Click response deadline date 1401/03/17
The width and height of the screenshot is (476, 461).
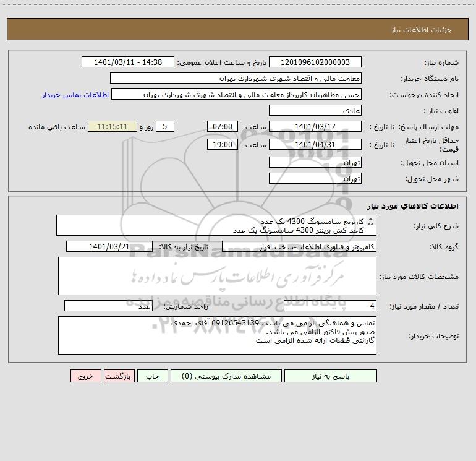[315, 126]
